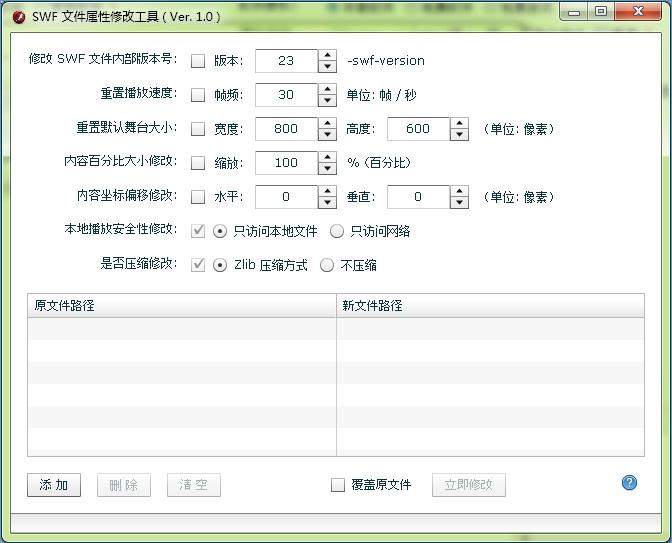
Task: Click the 新文件路径 column header
Action: coord(490,305)
